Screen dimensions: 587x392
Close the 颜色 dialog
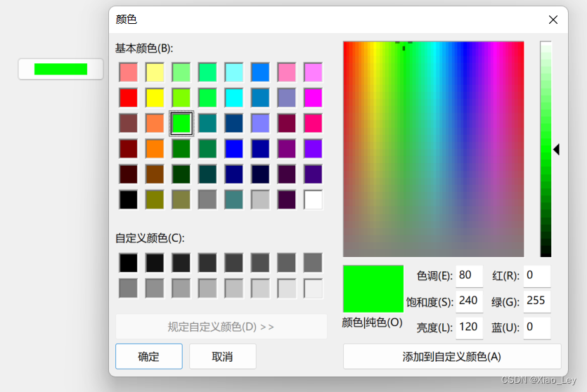click(x=553, y=20)
